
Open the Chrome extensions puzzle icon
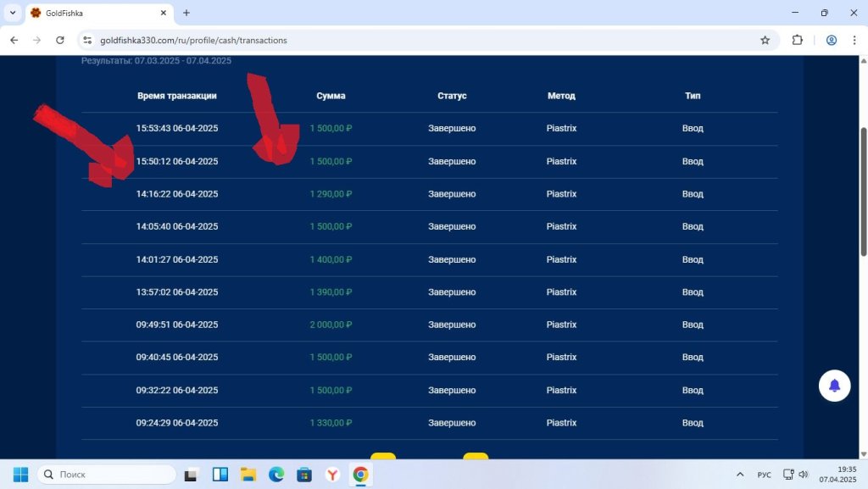pos(797,40)
